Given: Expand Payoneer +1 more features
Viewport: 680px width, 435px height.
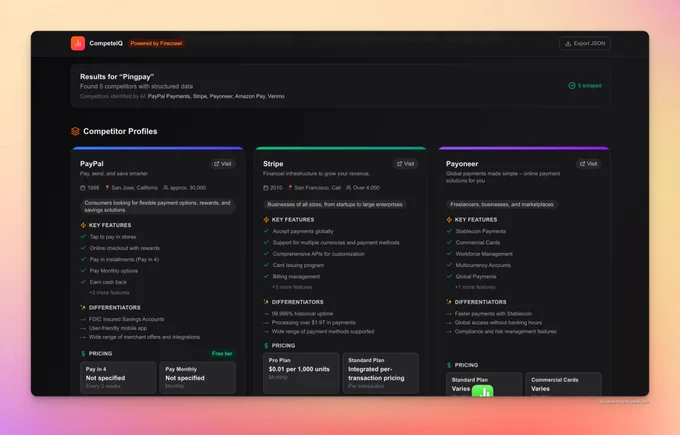Looking at the screenshot, I should 475,287.
